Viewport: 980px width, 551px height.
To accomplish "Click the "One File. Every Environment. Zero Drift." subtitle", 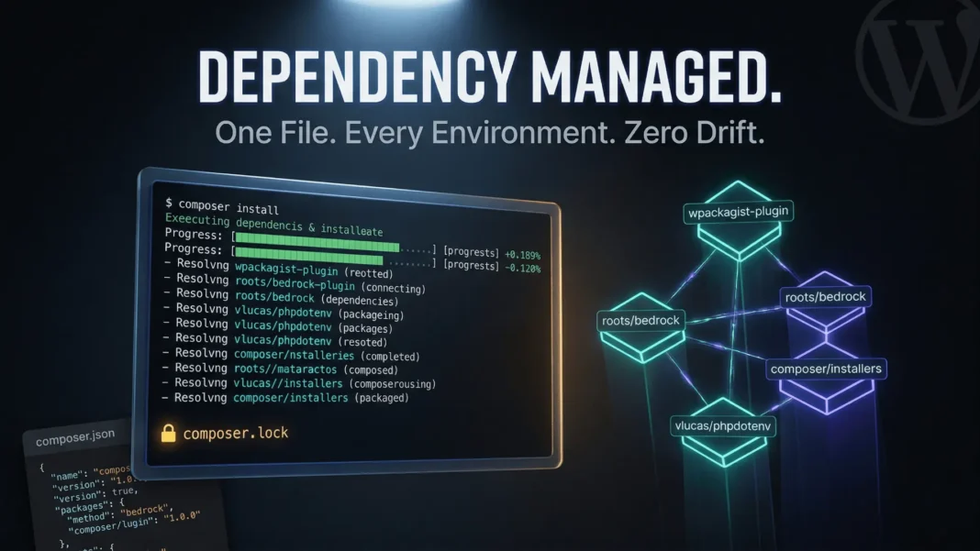I will [x=490, y=131].
